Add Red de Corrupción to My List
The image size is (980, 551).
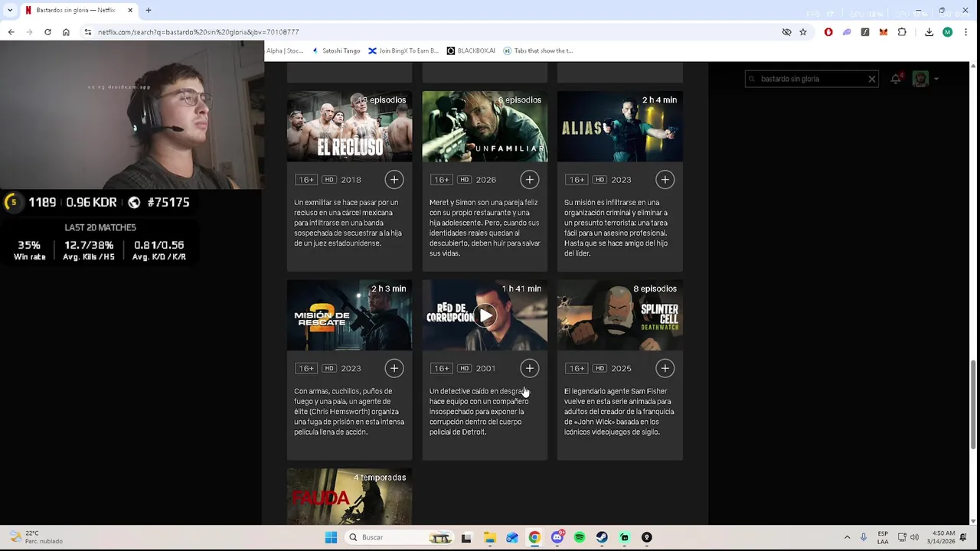[530, 369]
